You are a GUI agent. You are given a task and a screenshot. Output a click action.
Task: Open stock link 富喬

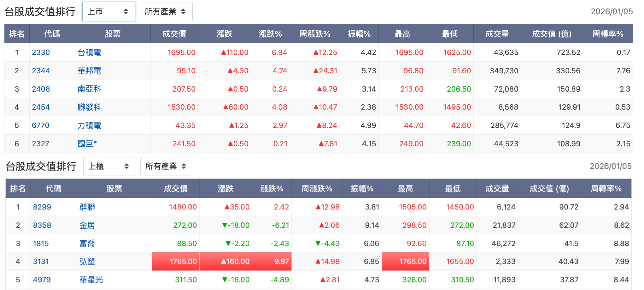point(87,244)
